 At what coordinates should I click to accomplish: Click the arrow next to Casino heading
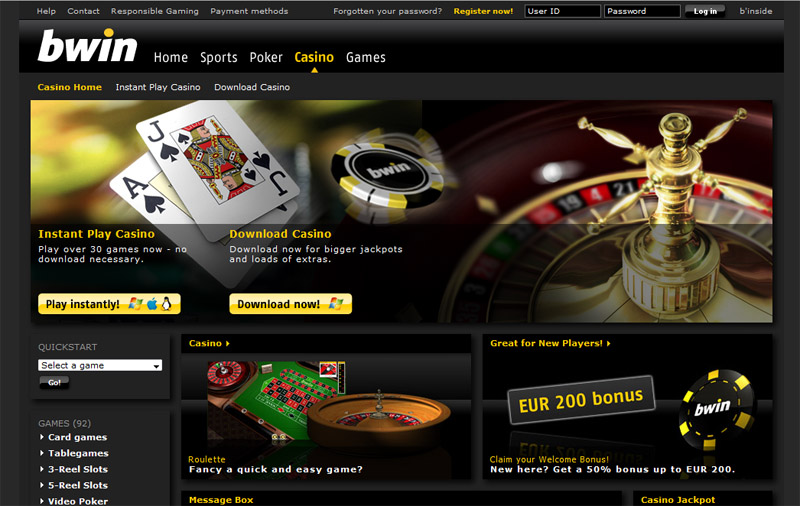click(228, 344)
